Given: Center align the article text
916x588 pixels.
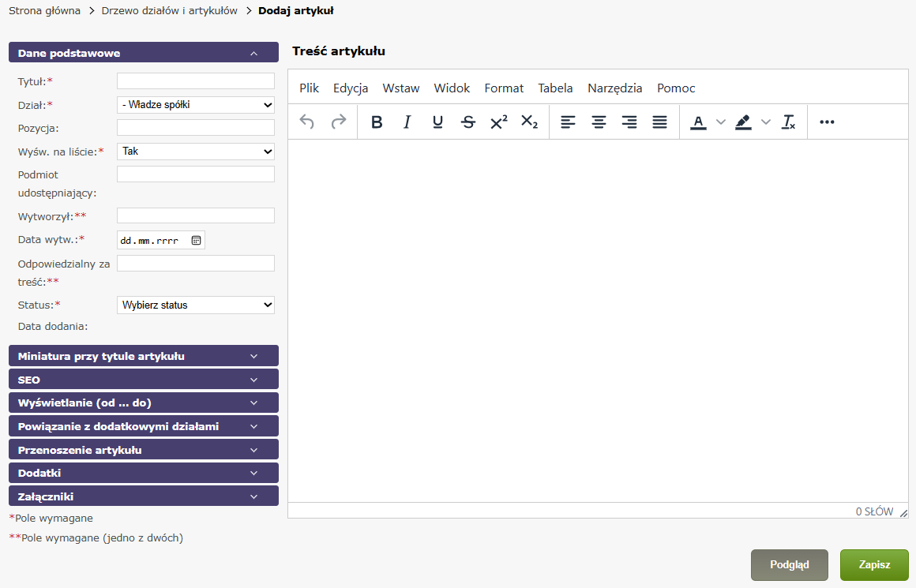Looking at the screenshot, I should click(x=599, y=122).
